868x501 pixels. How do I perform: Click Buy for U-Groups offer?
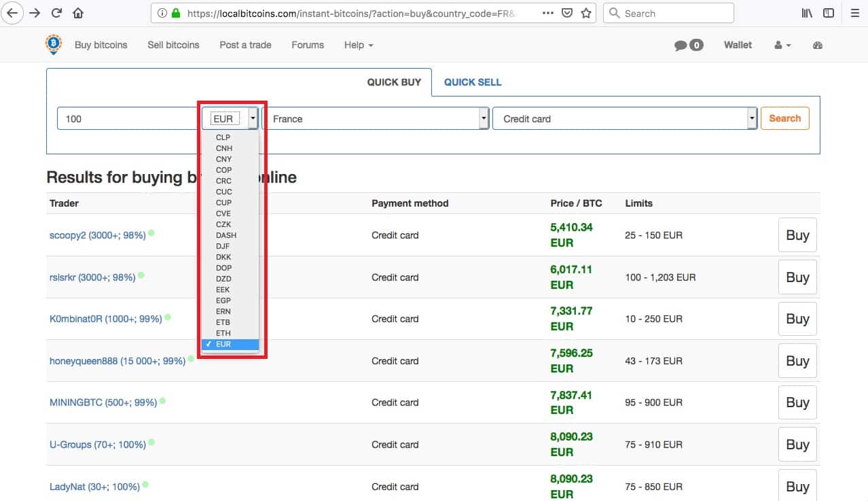click(797, 445)
